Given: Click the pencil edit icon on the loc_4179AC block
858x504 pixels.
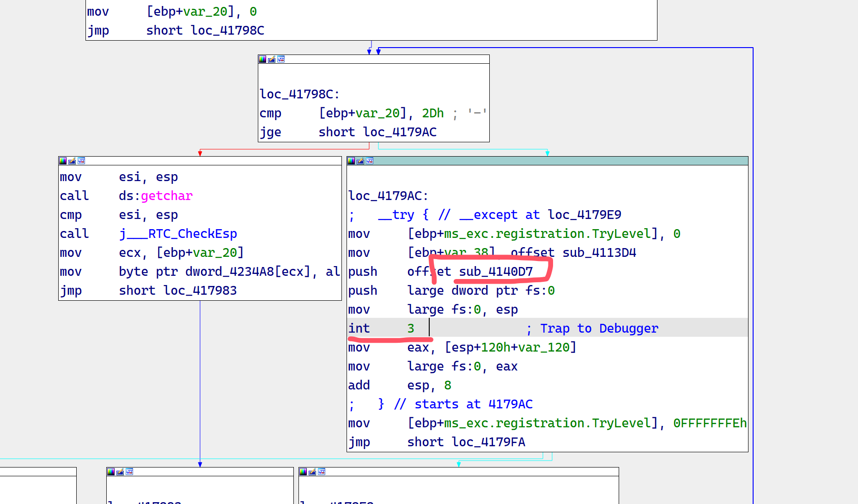Looking at the screenshot, I should 360,161.
